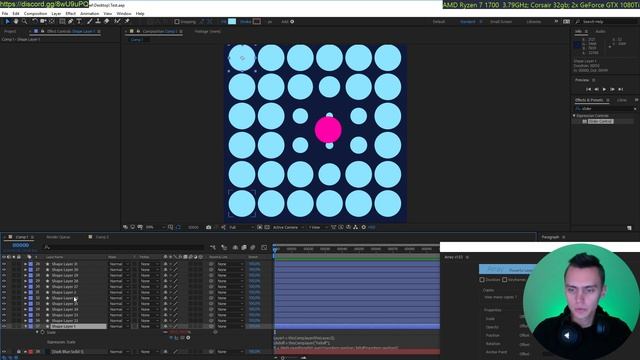640x360 pixels.
Task: Toggle the lock on Dark Blue Solid layer
Action: (19, 351)
